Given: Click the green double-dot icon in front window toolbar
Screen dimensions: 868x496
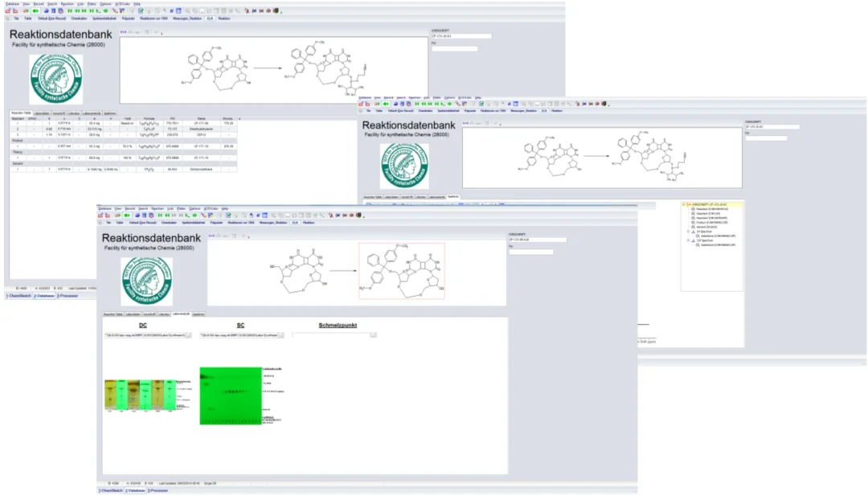Looking at the screenshot, I should pos(127,215).
